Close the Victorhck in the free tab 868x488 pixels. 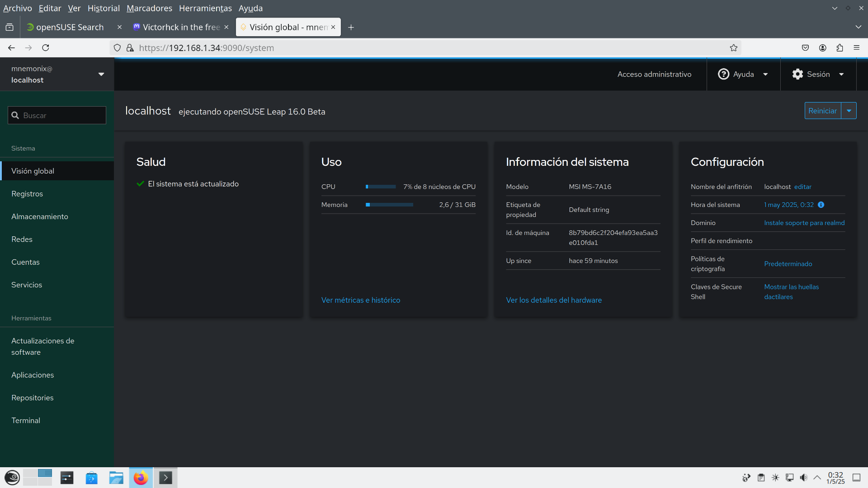point(226,27)
